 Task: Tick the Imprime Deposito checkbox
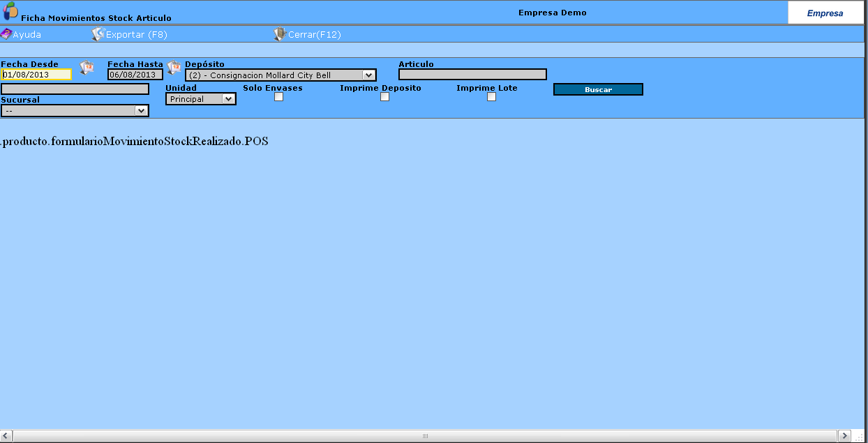[384, 97]
